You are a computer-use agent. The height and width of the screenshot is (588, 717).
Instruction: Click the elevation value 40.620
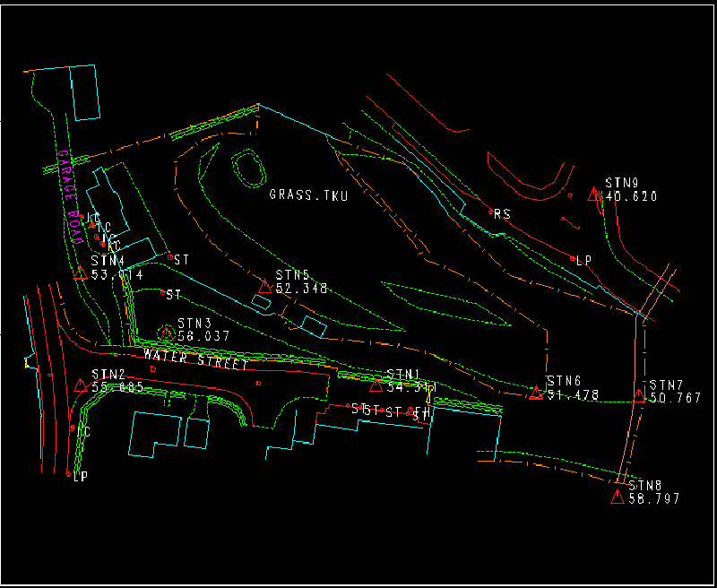pyautogui.click(x=632, y=196)
